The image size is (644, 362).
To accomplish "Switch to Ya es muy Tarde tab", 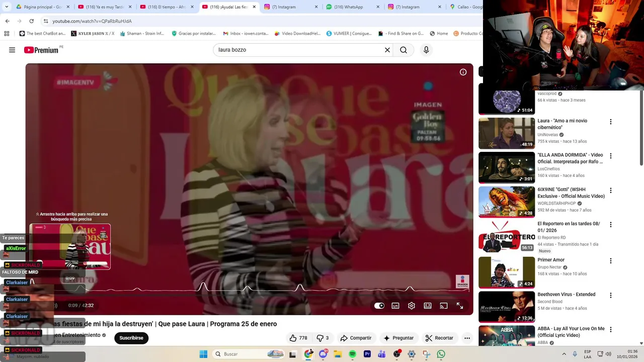I will (x=104, y=7).
